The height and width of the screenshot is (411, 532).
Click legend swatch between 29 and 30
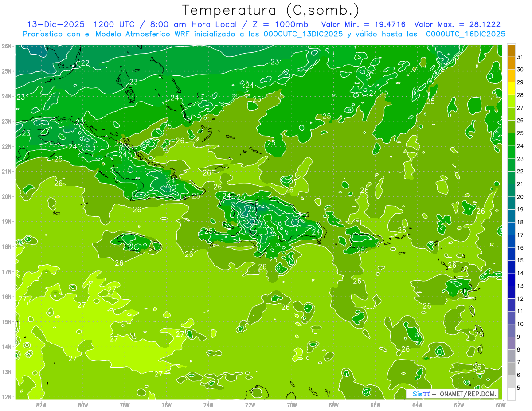pyautogui.click(x=511, y=76)
